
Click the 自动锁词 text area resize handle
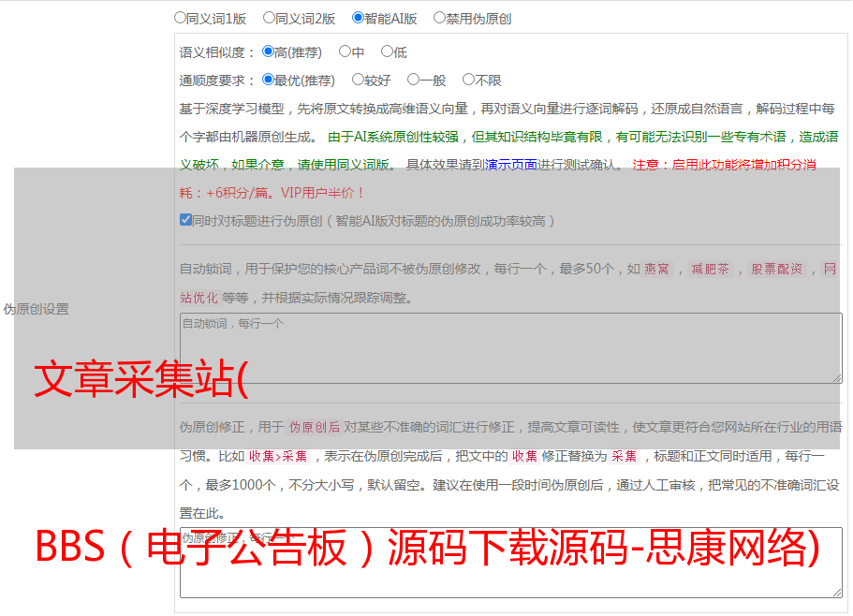tap(836, 377)
